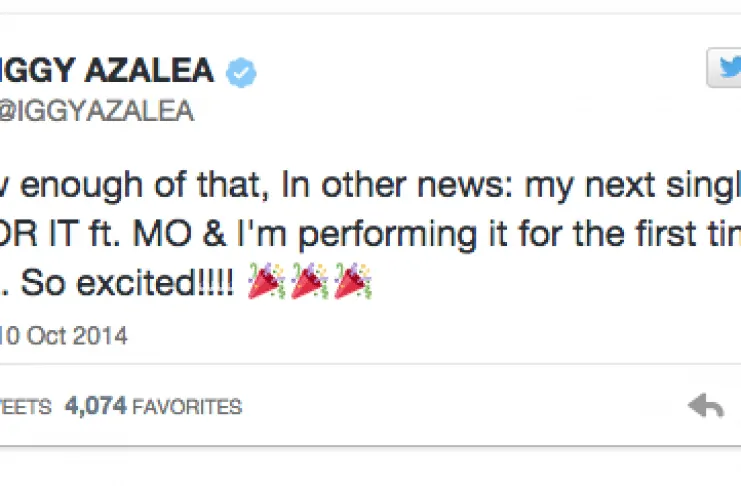Click the last party popper emoji

click(x=350, y=283)
